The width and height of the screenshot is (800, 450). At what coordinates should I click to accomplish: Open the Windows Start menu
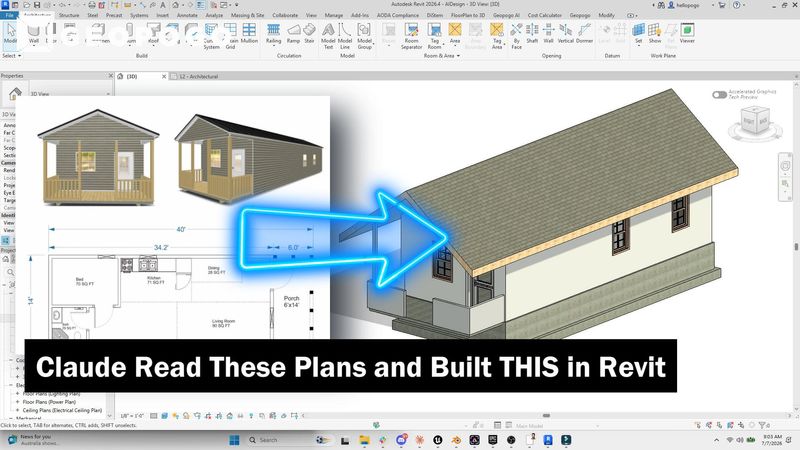point(234,440)
